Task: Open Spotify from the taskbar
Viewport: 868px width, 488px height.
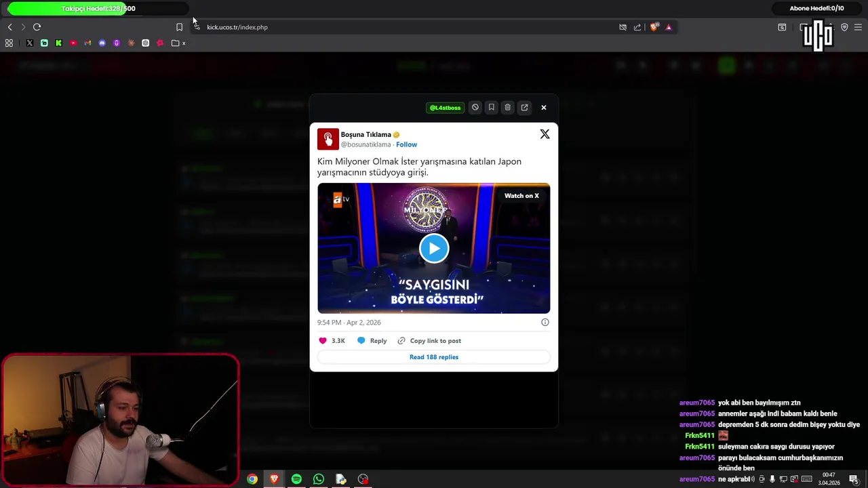Action: (296, 479)
